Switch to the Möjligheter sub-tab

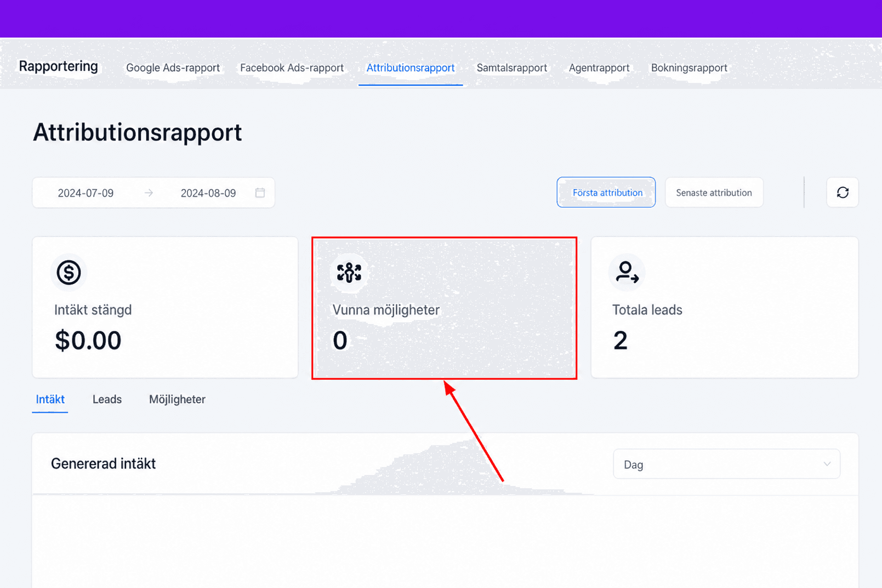click(x=177, y=399)
